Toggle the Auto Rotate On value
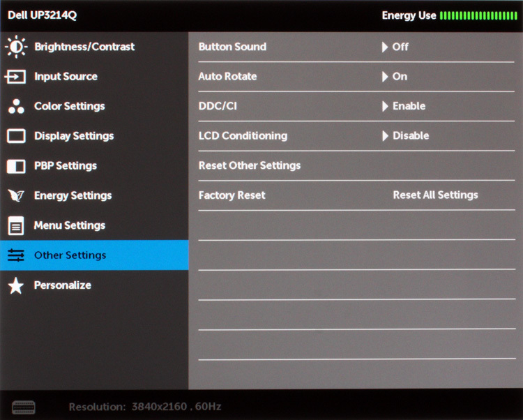This screenshot has width=523, height=420. tap(400, 76)
